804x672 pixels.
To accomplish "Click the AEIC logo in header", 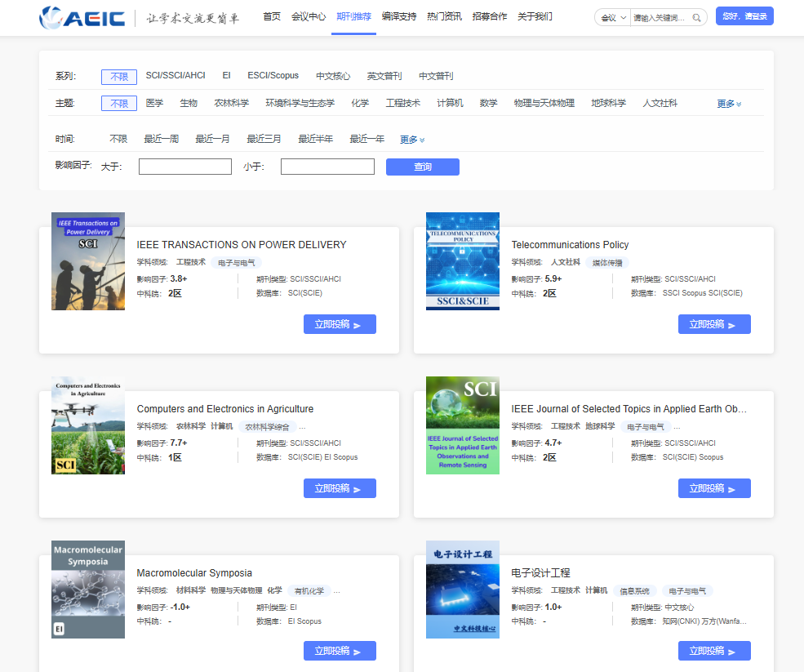I will tap(83, 17).
